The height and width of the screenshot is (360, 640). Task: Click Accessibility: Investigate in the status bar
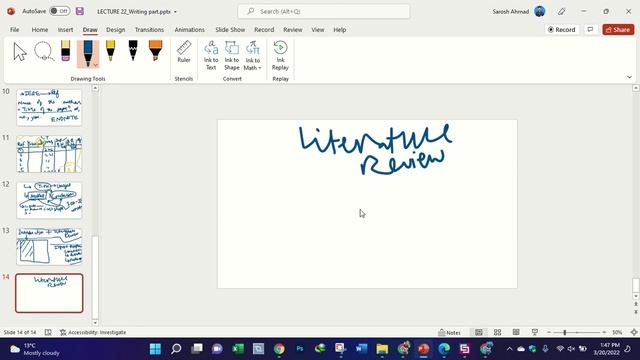coord(93,332)
